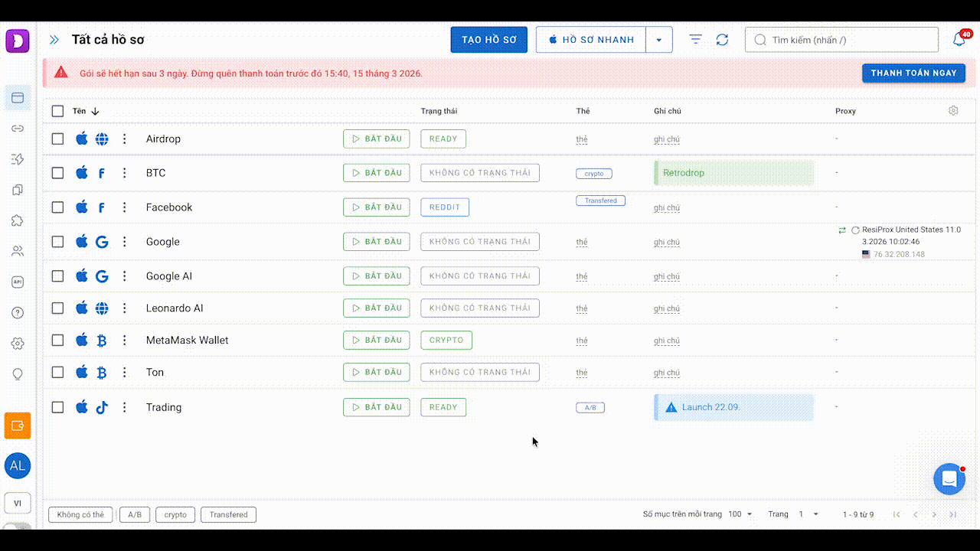The image size is (980, 551).
Task: Click the orange wallet icon in sidebar
Action: tap(18, 425)
